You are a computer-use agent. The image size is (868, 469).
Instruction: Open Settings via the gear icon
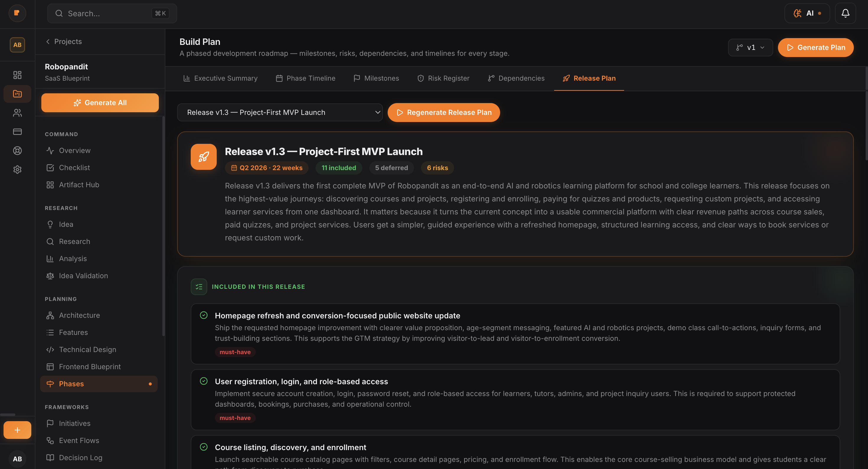click(17, 169)
